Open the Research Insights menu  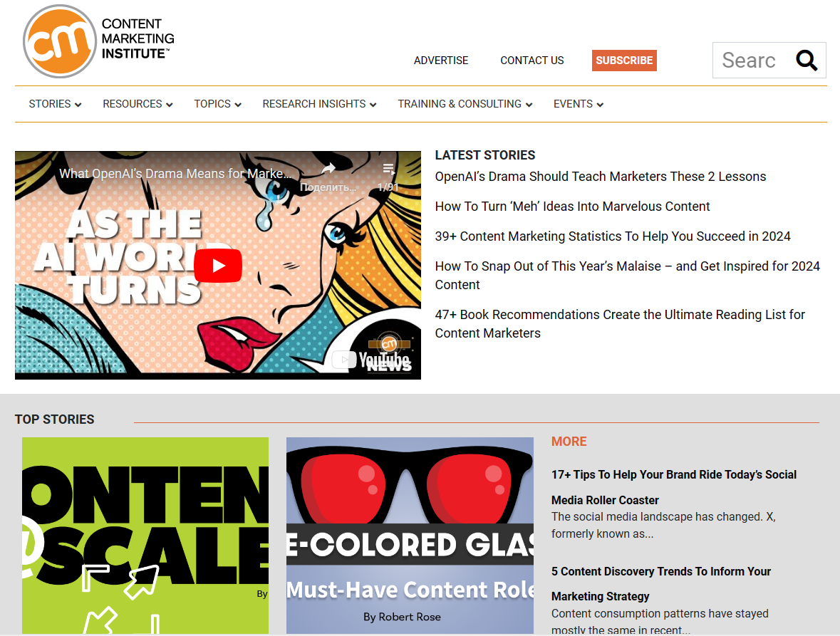point(319,104)
